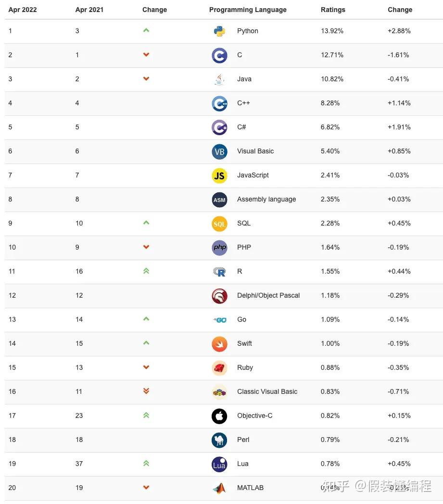Click the Visual Basic VB icon
443x504 pixels.
tap(219, 151)
